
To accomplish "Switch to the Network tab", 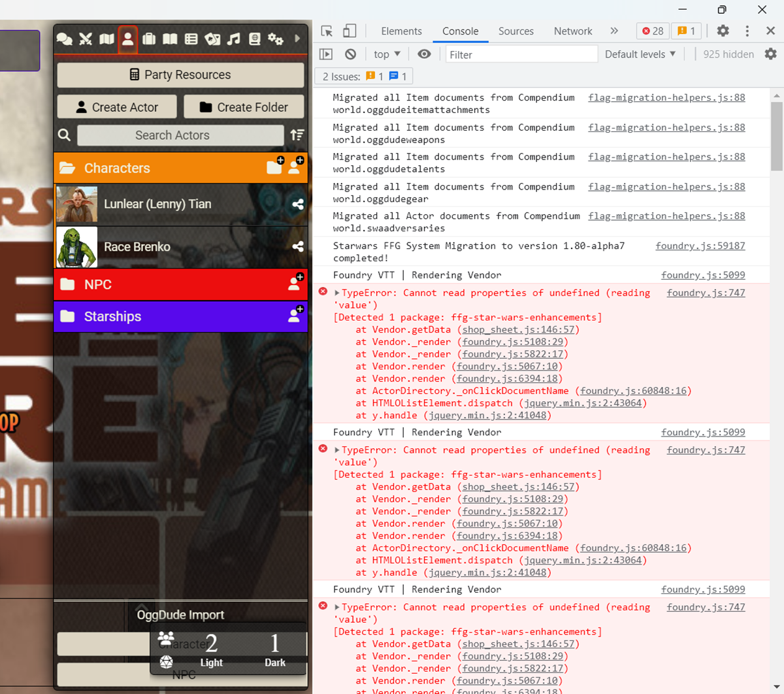I will point(572,31).
